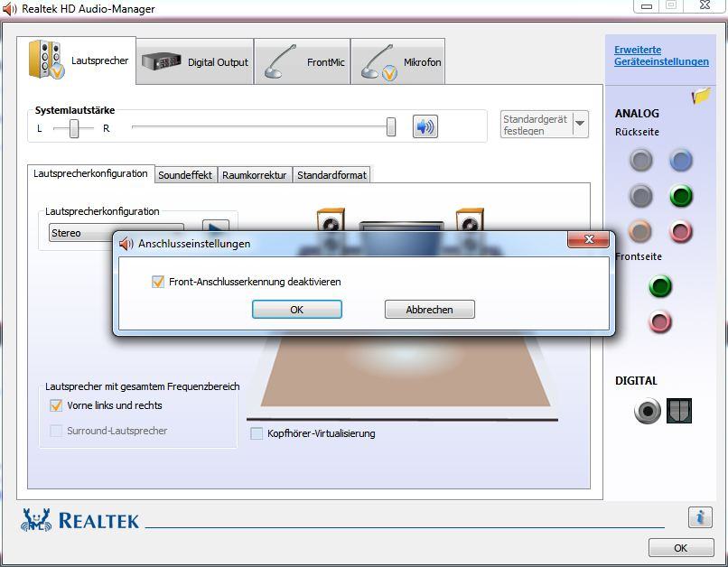Click the L-R balance slider handle
The image size is (728, 567).
74,128
